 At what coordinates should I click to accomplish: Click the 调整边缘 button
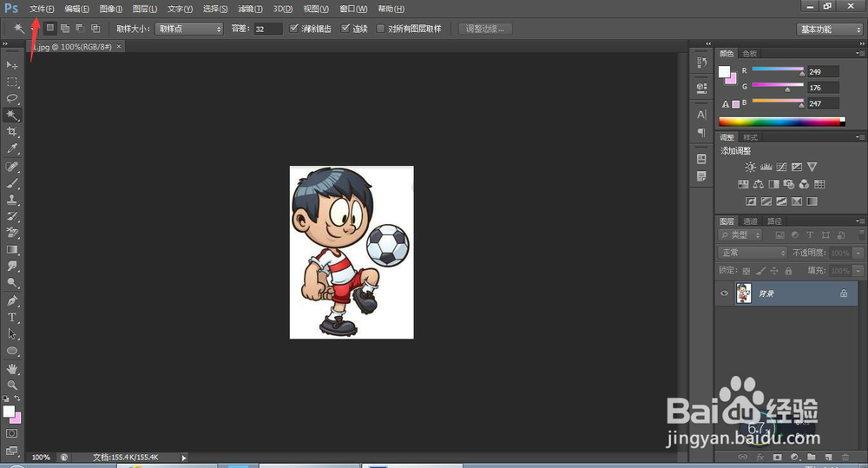485,29
